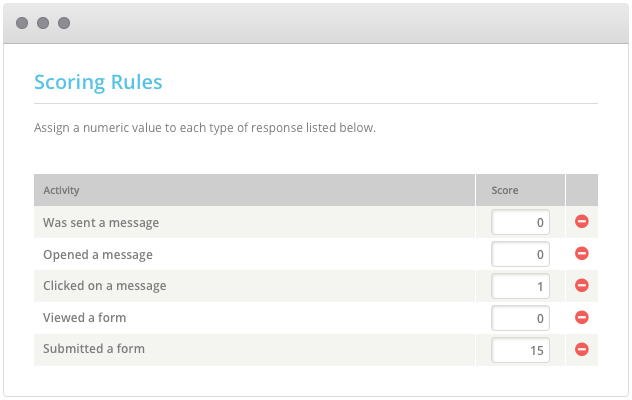Click the first window control dot
The height and width of the screenshot is (400, 632).
pos(22,23)
